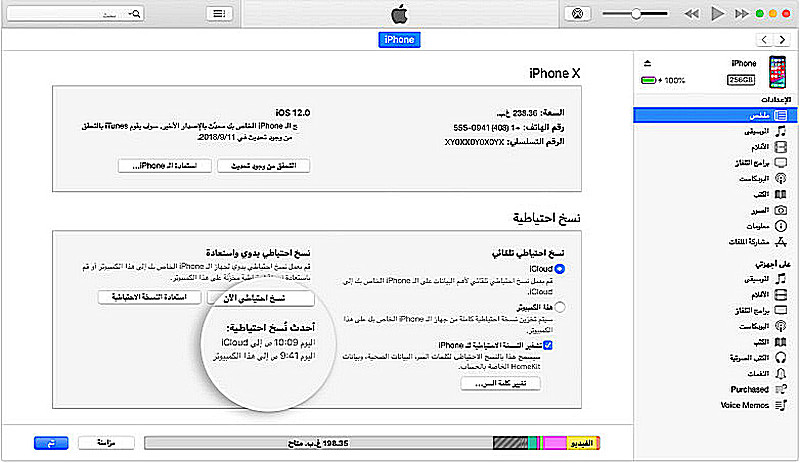This screenshot has width=800, height=463.
Task: Click Restore Backup (استعادة النسخة الاحتياطية) button
Action: (149, 297)
